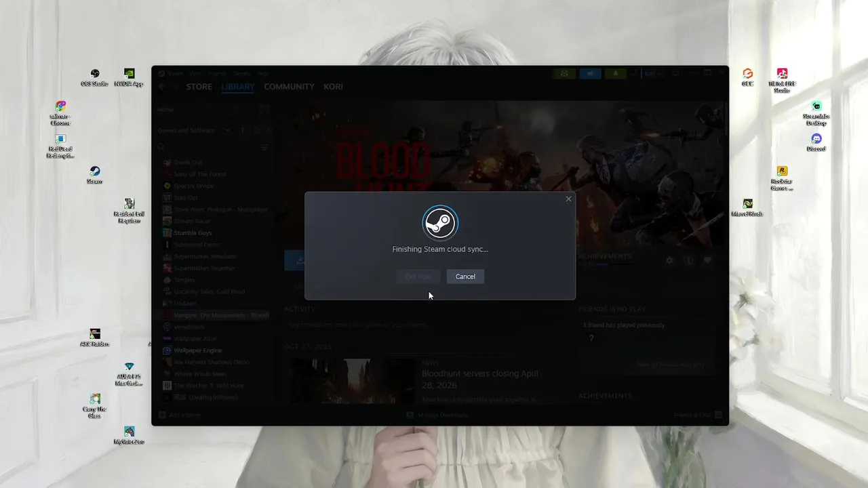Open the COMMUNITY tab in Steam

289,87
